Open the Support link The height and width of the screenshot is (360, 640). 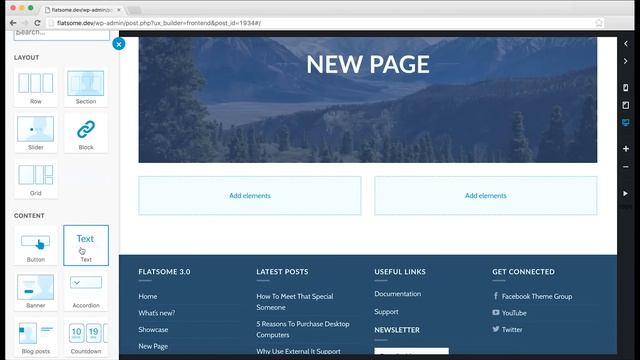(x=386, y=312)
